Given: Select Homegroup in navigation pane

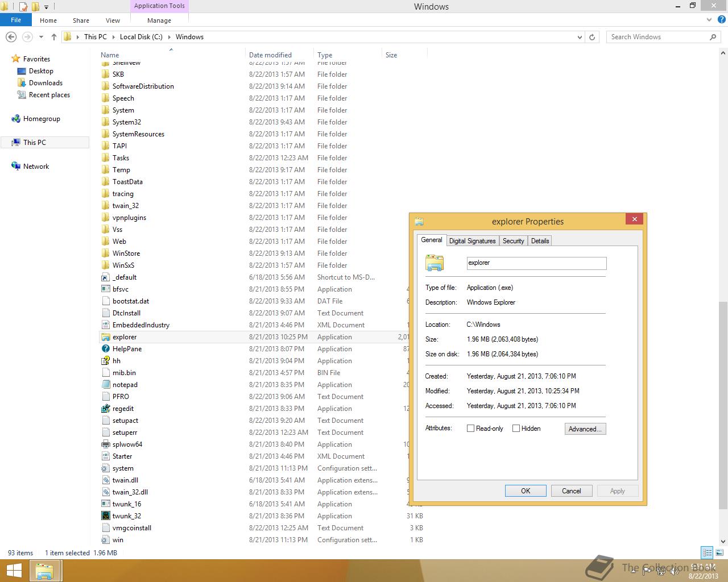Looking at the screenshot, I should point(42,119).
